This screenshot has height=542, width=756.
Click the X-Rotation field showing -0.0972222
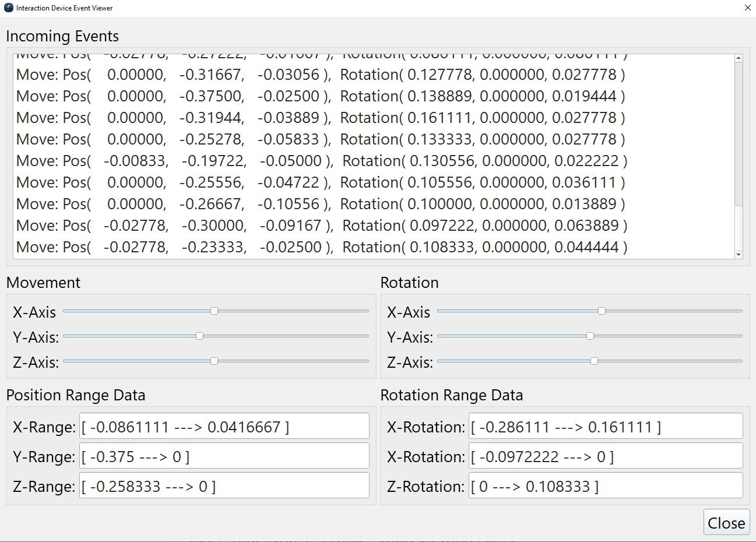[x=606, y=456]
